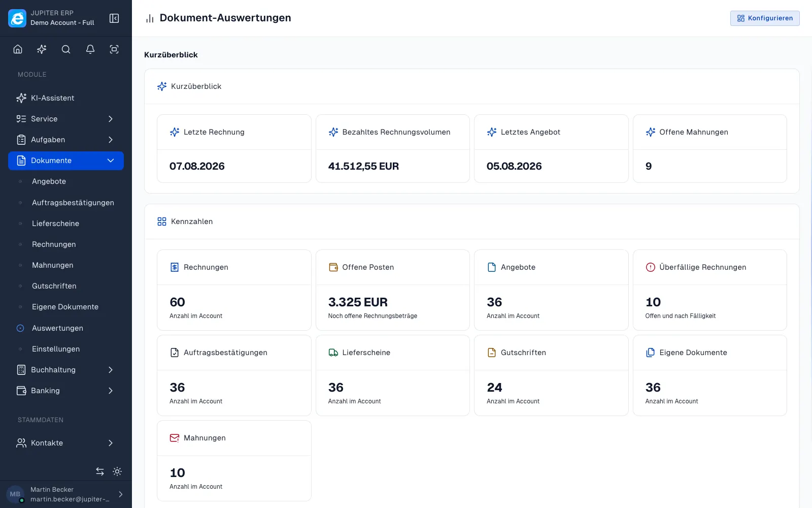Click the swap arrows icon at sidebar bottom

tap(100, 471)
